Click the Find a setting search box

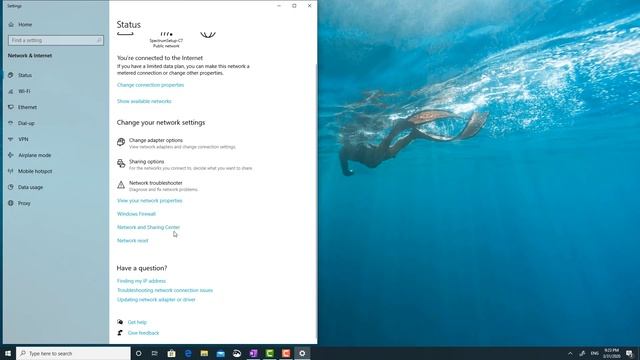pyautogui.click(x=56, y=40)
